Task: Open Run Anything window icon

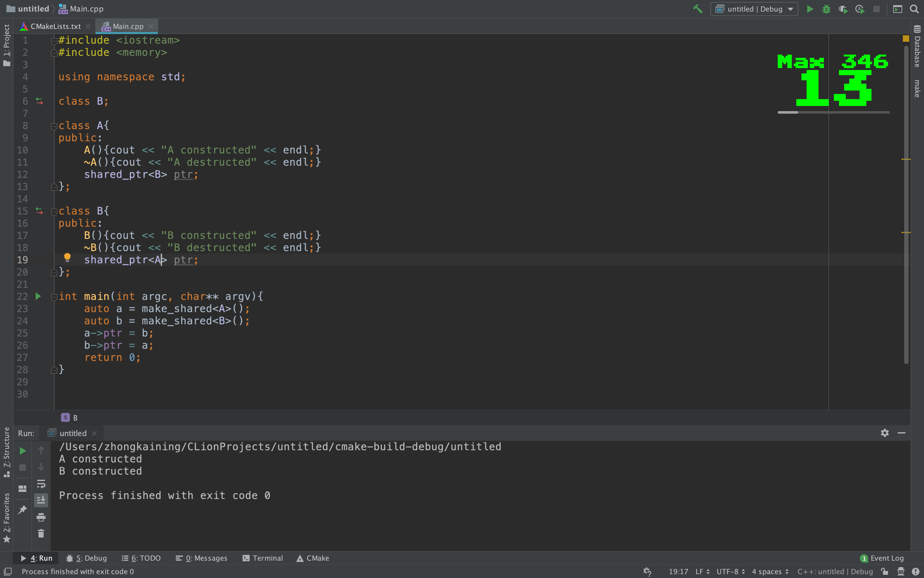Action: [x=898, y=9]
